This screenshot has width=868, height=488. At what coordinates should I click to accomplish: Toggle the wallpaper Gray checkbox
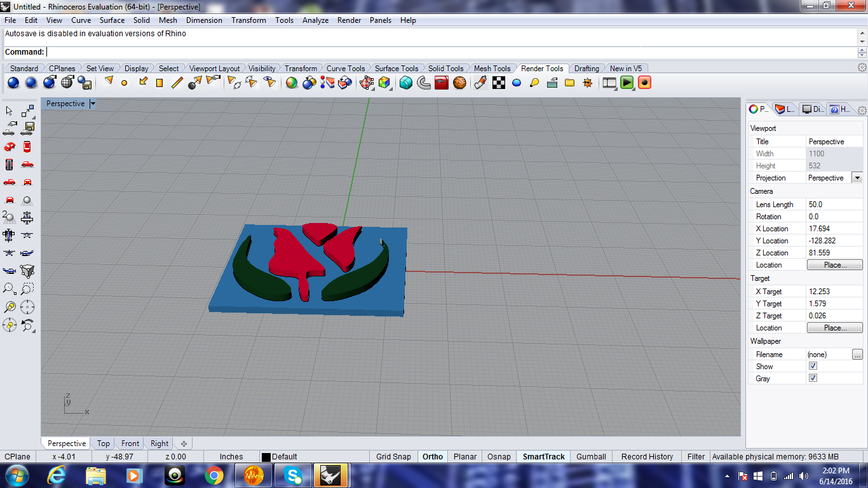pos(813,378)
